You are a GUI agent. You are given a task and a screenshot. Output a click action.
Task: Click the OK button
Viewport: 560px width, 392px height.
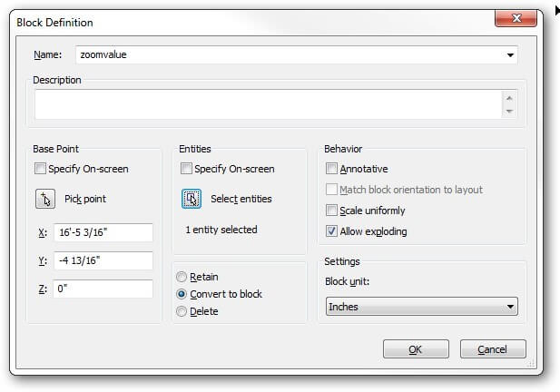tap(416, 348)
